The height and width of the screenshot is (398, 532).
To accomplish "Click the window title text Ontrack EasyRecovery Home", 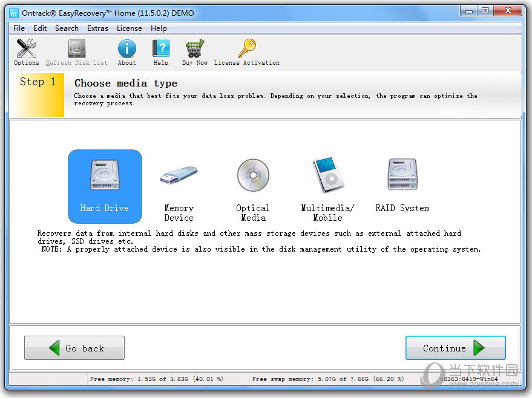I will tap(108, 13).
